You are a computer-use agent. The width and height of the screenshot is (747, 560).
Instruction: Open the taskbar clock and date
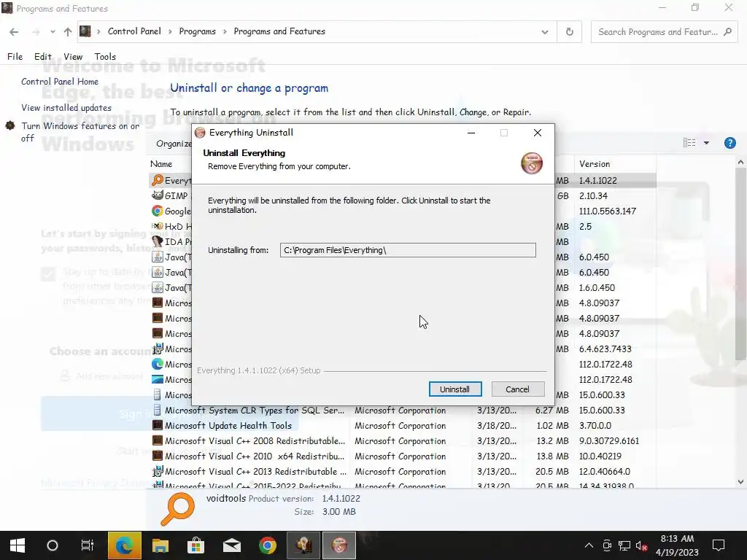pos(677,545)
